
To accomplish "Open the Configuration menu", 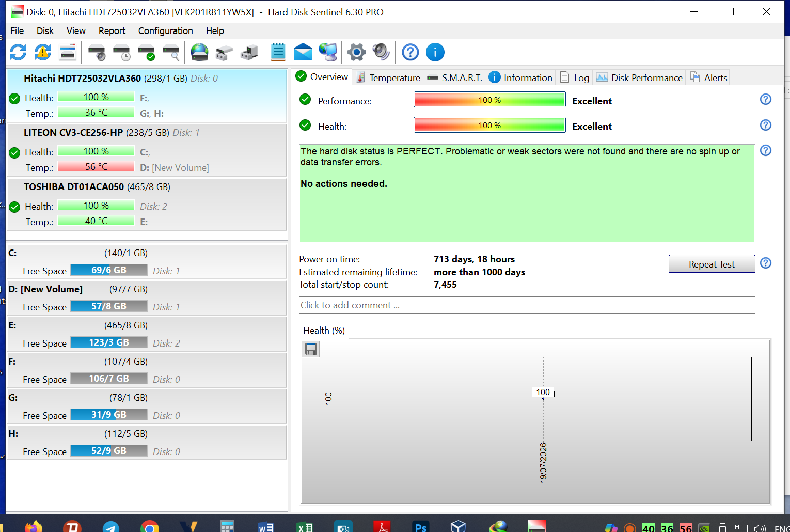I will point(165,31).
